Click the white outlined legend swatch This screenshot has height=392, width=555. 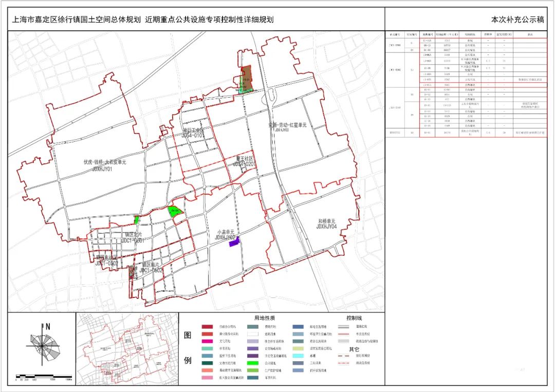pyautogui.click(x=252, y=334)
